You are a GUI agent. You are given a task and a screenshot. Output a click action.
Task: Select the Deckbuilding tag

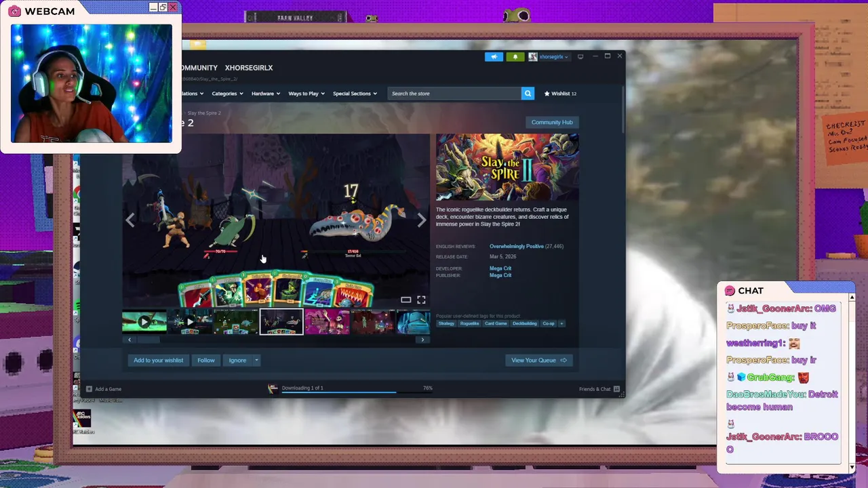(525, 323)
